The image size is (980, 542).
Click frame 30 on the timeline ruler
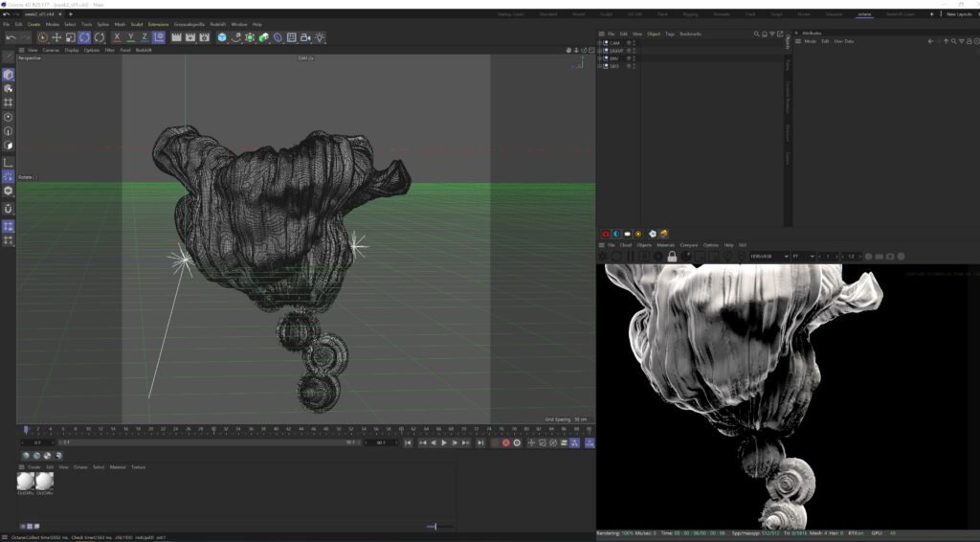pyautogui.click(x=213, y=429)
